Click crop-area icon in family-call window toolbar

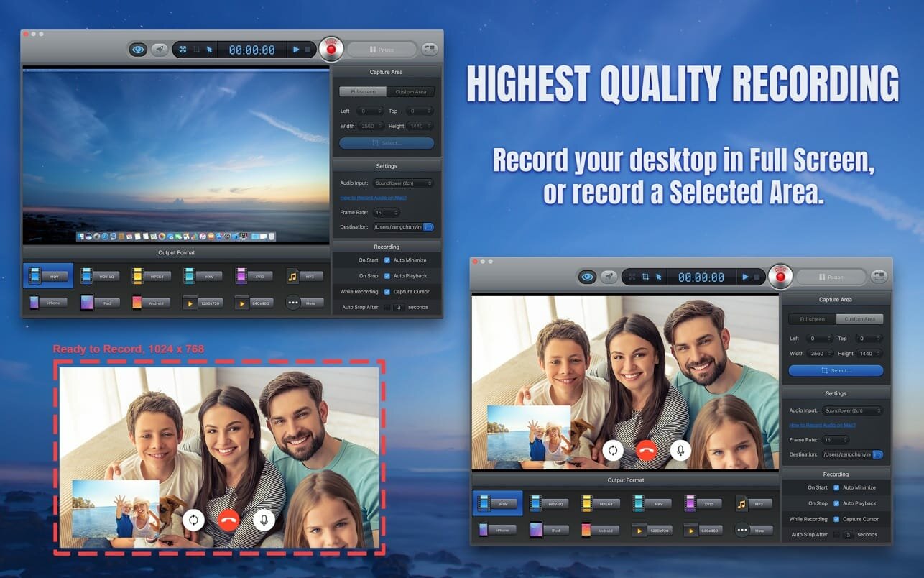coord(645,277)
